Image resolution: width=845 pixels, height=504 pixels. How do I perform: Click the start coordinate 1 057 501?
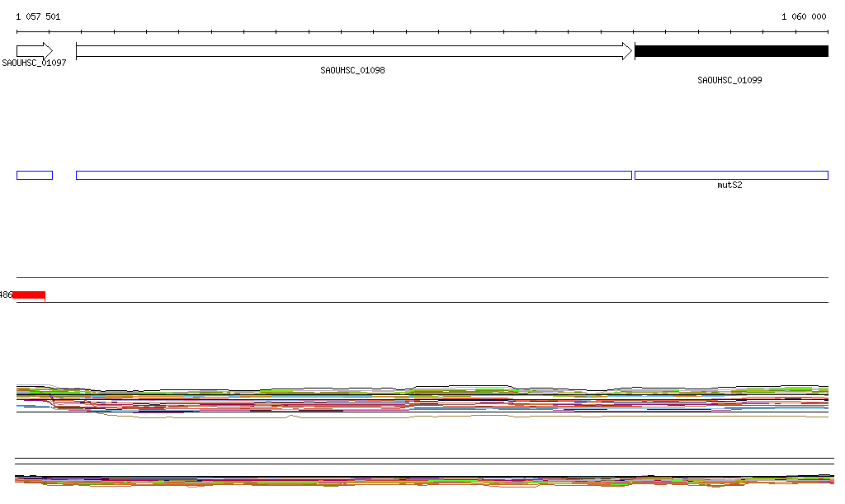click(x=38, y=16)
